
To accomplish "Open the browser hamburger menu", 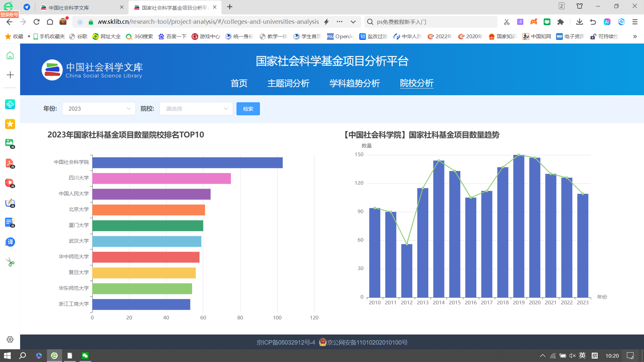I will pyautogui.click(x=635, y=22).
